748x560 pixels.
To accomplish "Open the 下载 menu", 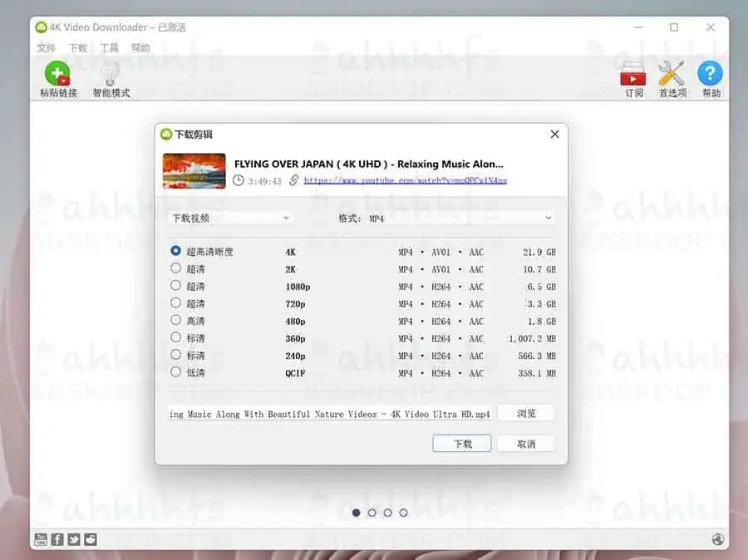I will click(77, 47).
